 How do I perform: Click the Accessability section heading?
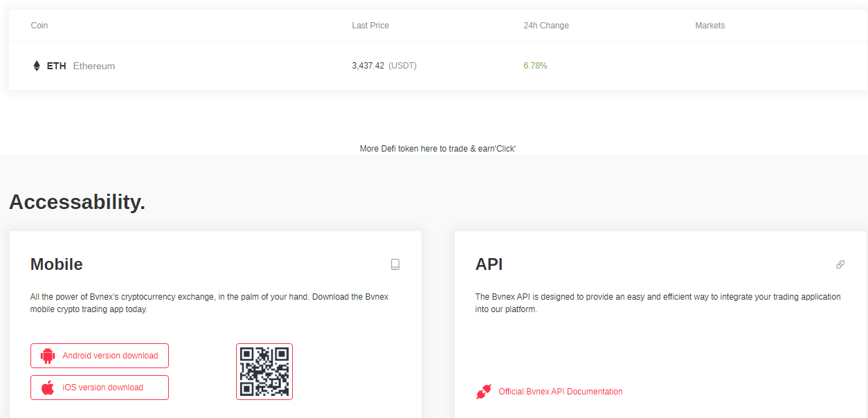pos(77,202)
